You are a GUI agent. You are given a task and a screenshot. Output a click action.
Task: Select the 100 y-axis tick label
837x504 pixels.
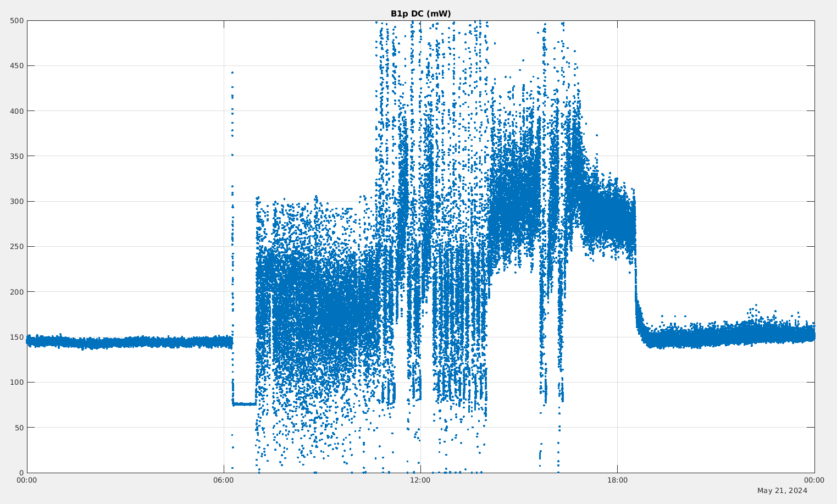17,382
